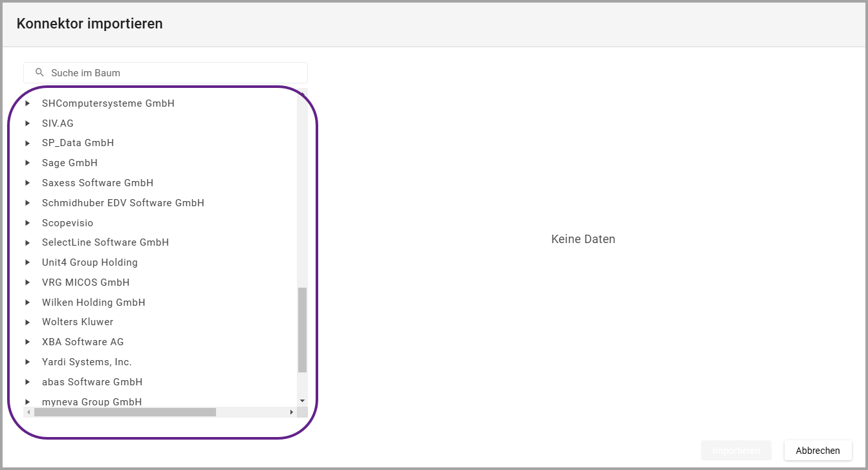Select SP_Data GmbH in the tree

(78, 143)
